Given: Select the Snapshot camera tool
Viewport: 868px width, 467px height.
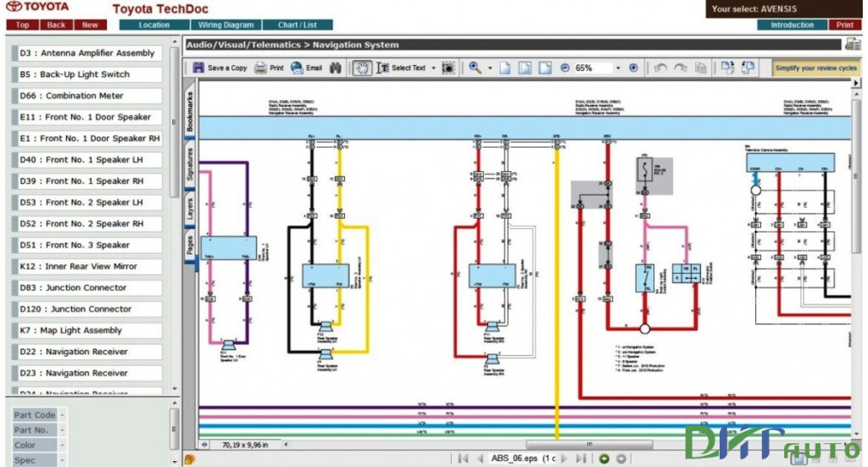Looking at the screenshot, I should [x=448, y=68].
